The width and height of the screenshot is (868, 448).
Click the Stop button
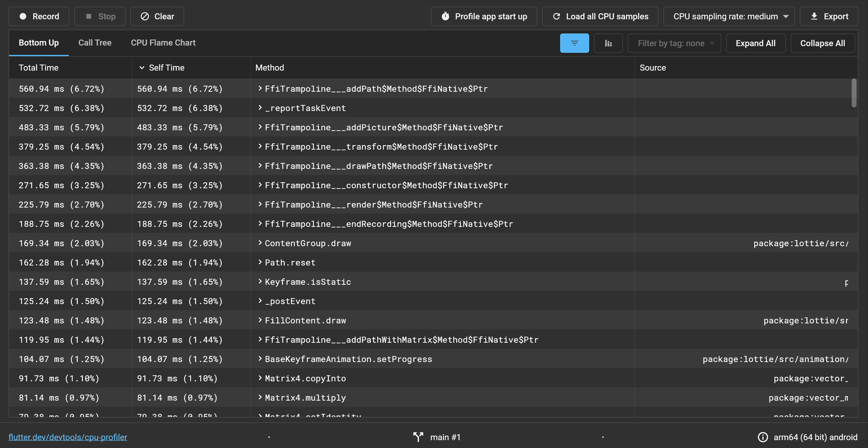coord(100,16)
